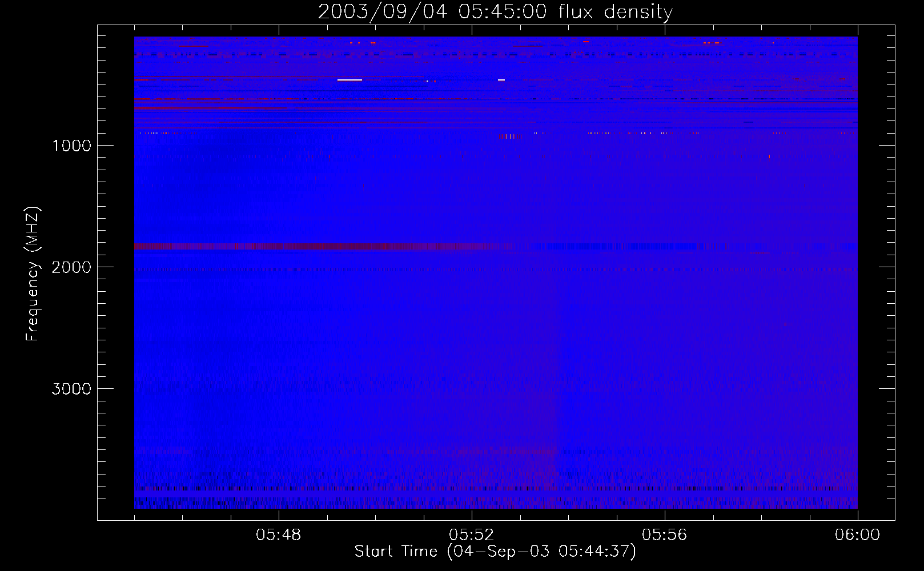
Task: Click the 'Frequency (MHZ)' axis label
Action: pos(33,274)
